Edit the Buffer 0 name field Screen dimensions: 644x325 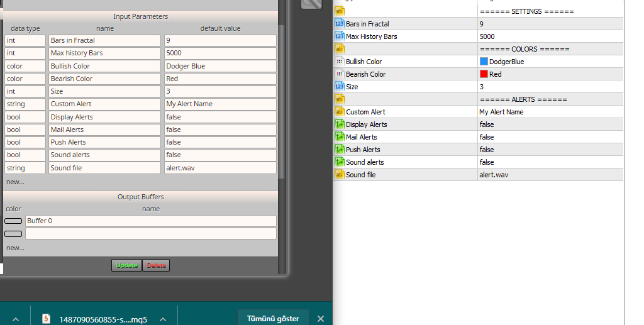pyautogui.click(x=151, y=221)
